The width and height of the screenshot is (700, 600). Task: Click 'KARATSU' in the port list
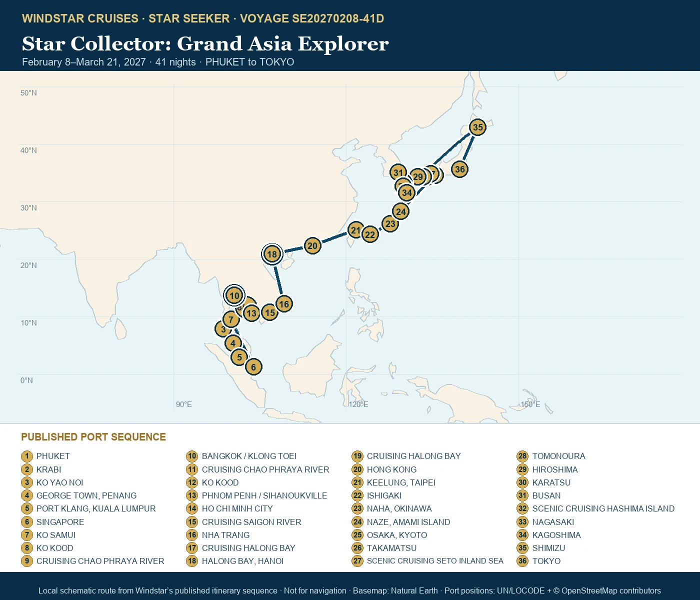tap(551, 482)
